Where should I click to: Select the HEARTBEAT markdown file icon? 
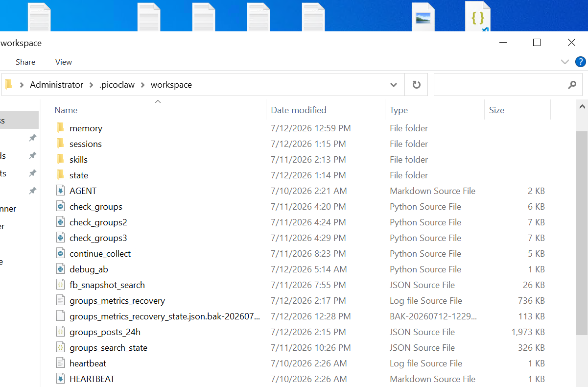pyautogui.click(x=60, y=379)
